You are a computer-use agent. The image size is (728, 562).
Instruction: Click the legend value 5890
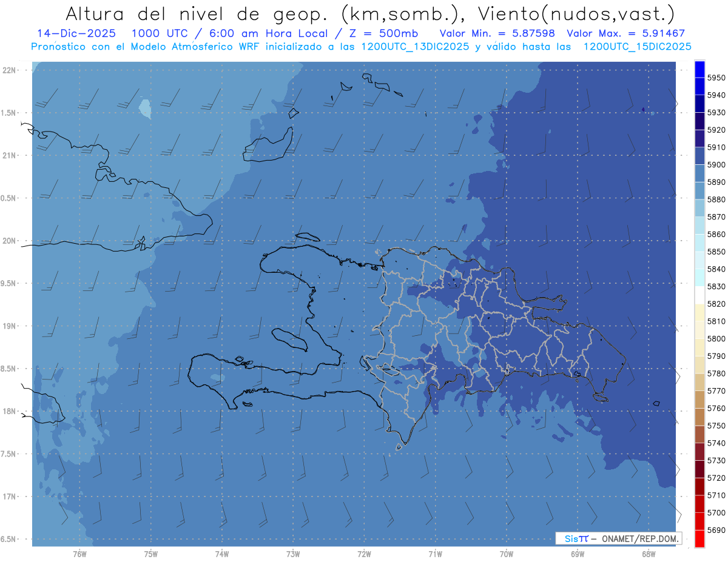pyautogui.click(x=716, y=182)
